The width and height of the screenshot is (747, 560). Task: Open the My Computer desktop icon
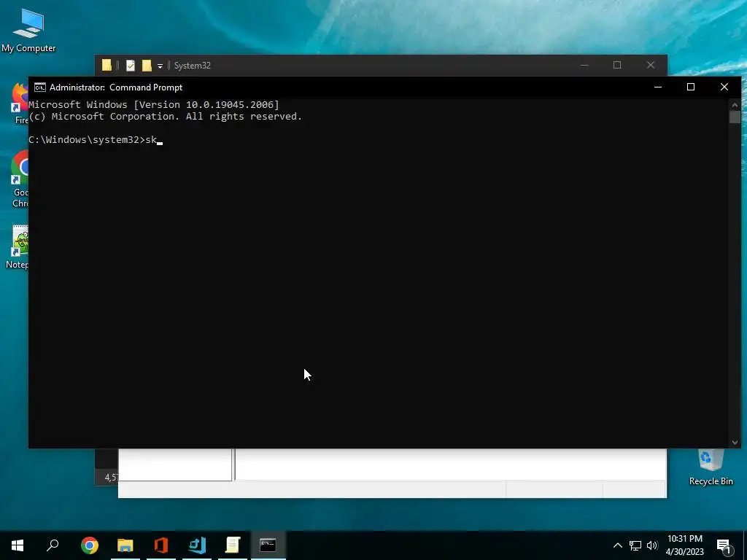point(28,31)
